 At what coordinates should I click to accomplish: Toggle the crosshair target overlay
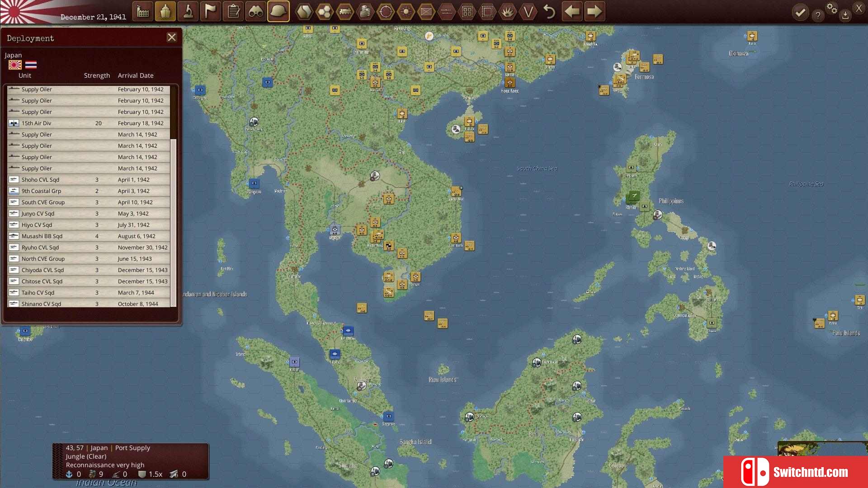[386, 11]
